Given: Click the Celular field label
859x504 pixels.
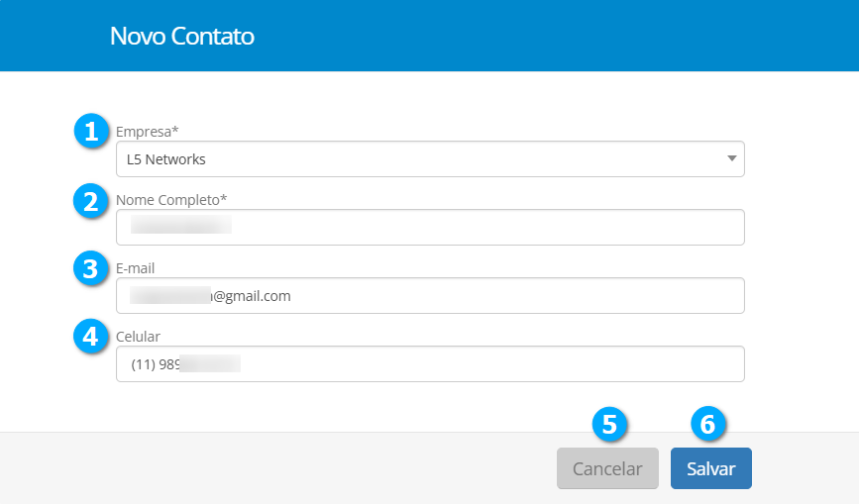Looking at the screenshot, I should click(x=138, y=337).
